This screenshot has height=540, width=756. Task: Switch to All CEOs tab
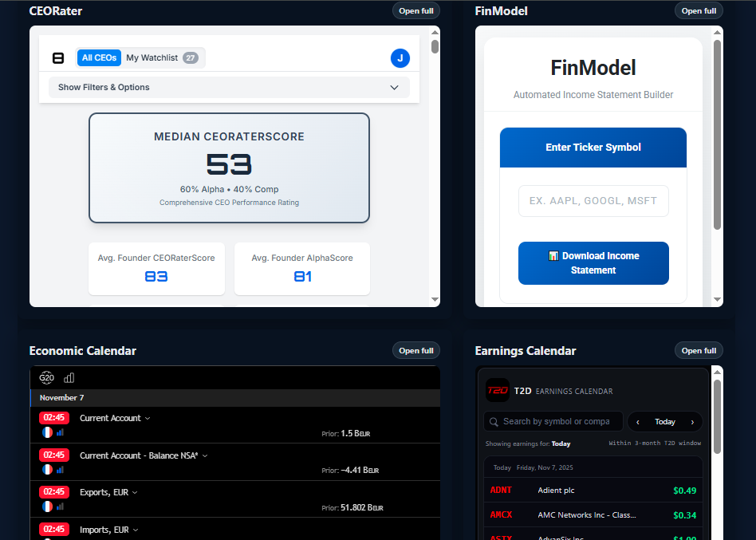coord(99,58)
